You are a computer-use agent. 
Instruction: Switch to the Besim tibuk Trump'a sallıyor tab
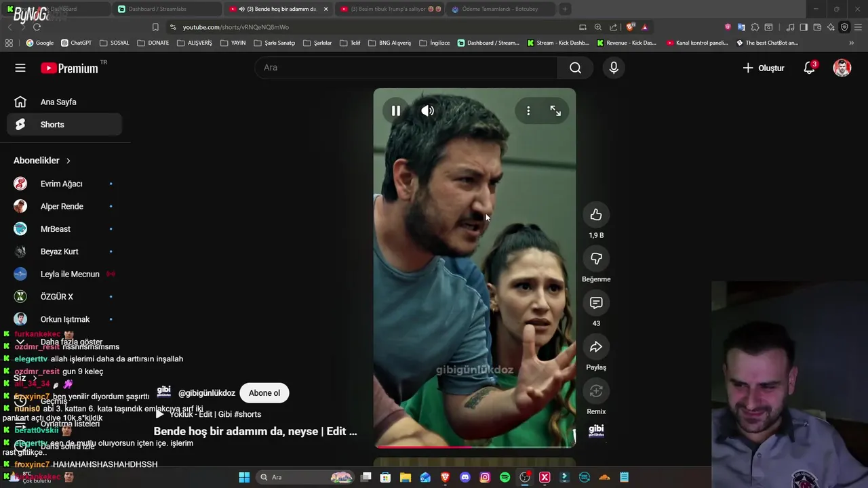pyautogui.click(x=390, y=9)
